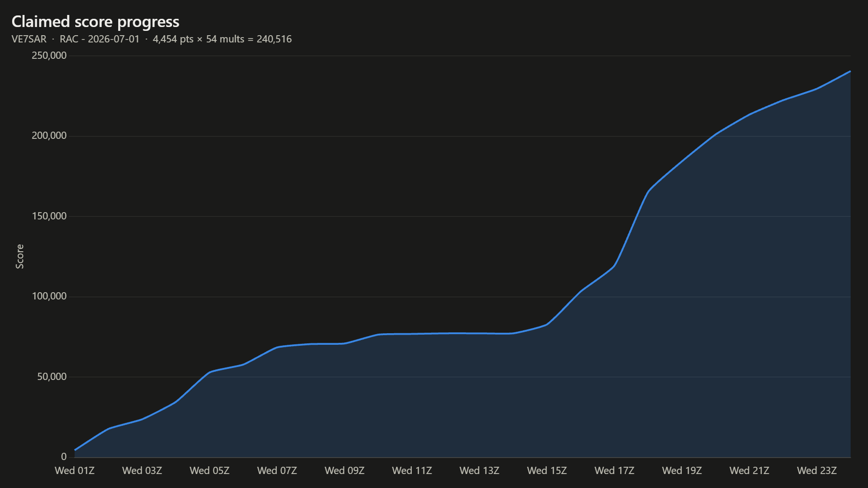Click the 250,000 y-axis label
Image resolution: width=868 pixels, height=488 pixels.
(x=49, y=55)
